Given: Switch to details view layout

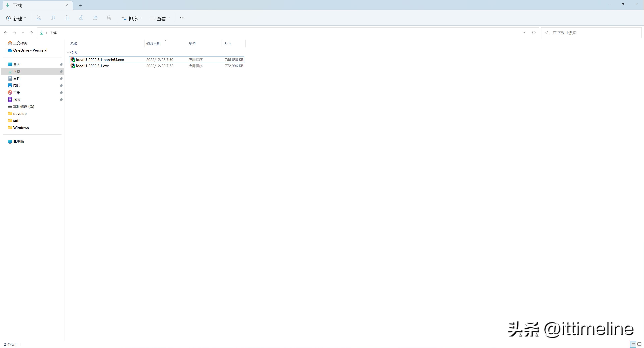Looking at the screenshot, I should [x=633, y=344].
